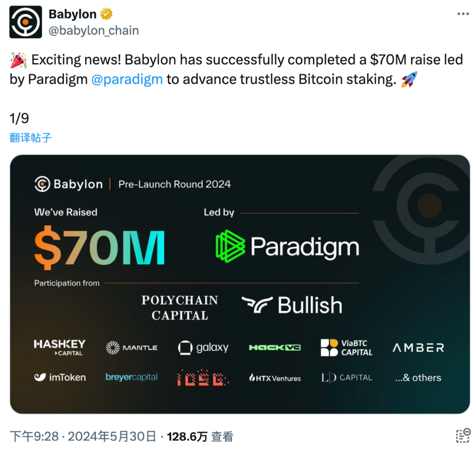Click the reader view icon at bottom right
The height and width of the screenshot is (450, 476).
coord(463,436)
